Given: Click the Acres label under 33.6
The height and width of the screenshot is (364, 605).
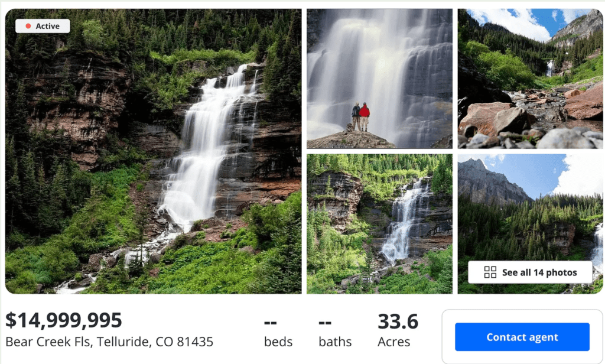Looking at the screenshot, I should click(x=393, y=342).
